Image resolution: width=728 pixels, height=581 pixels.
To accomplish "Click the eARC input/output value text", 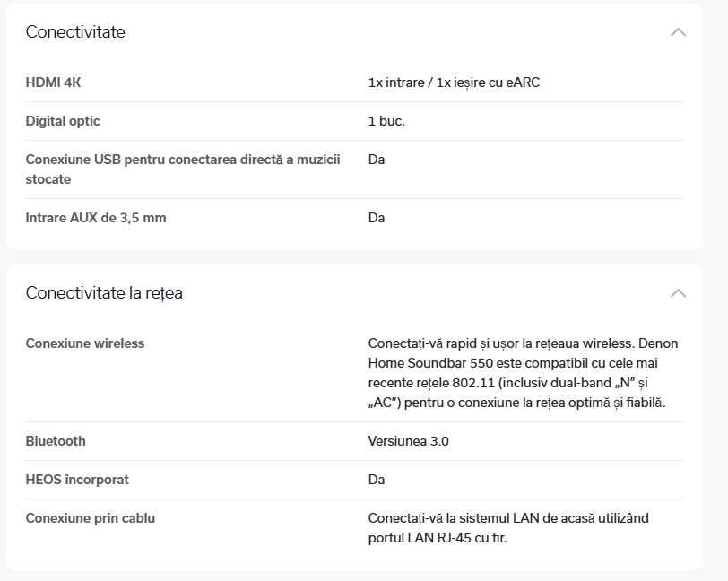I will coord(454,82).
